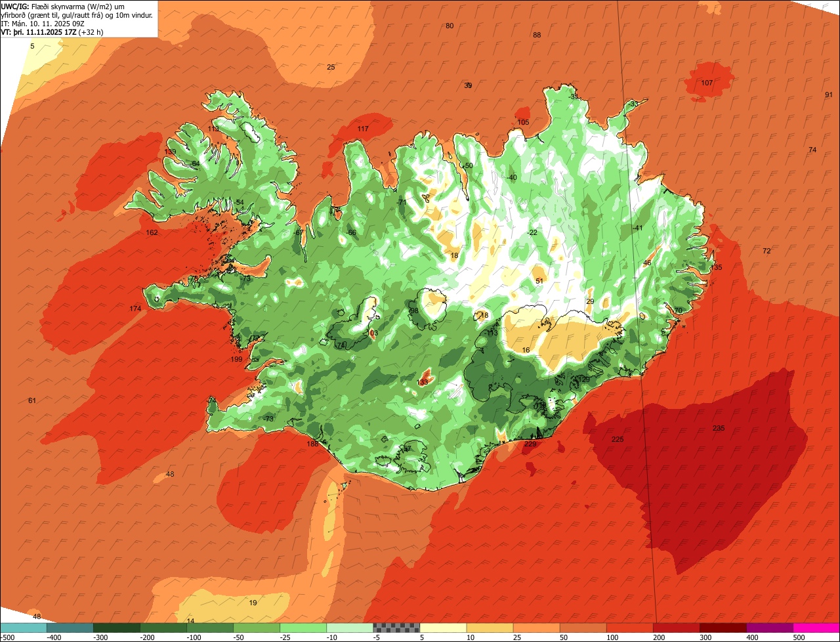Click the negative value -50 in north Iceland
The height and width of the screenshot is (642, 840).
click(x=467, y=165)
